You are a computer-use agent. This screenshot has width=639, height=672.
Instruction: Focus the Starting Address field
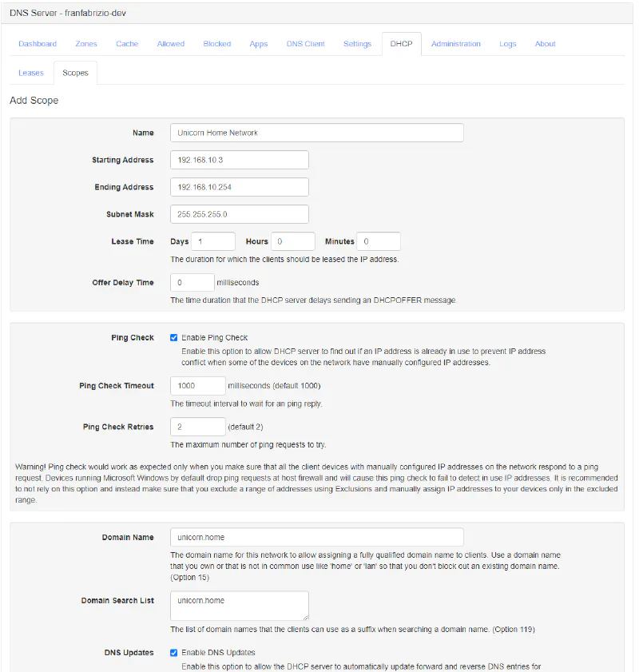240,160
